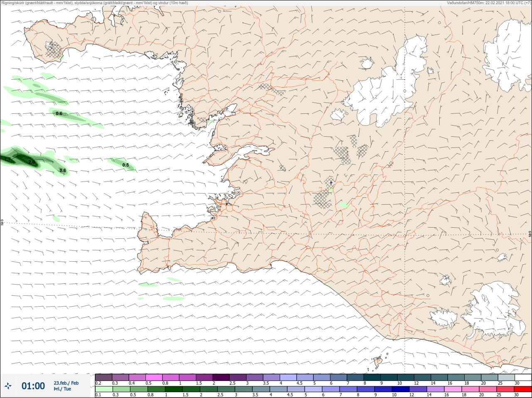Click the 1.7 precipitation value on map
Viewport: 532px width, 398px height.
click(7, 159)
